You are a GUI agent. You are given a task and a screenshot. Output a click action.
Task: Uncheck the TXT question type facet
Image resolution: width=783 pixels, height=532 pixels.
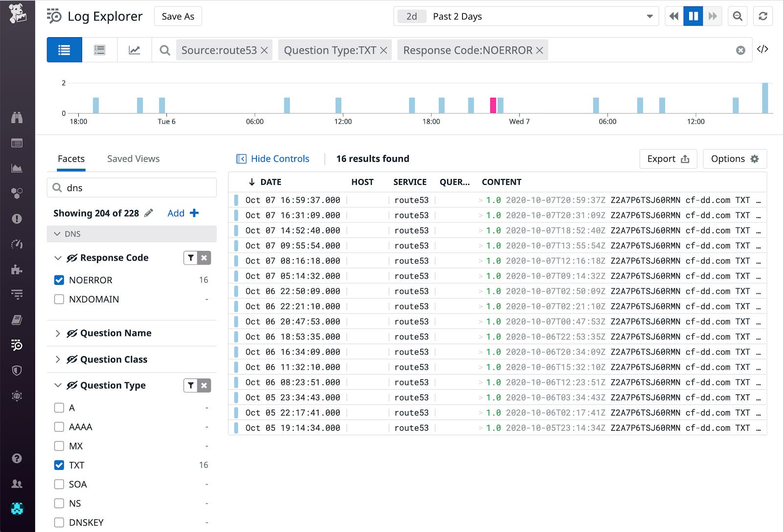[59, 465]
